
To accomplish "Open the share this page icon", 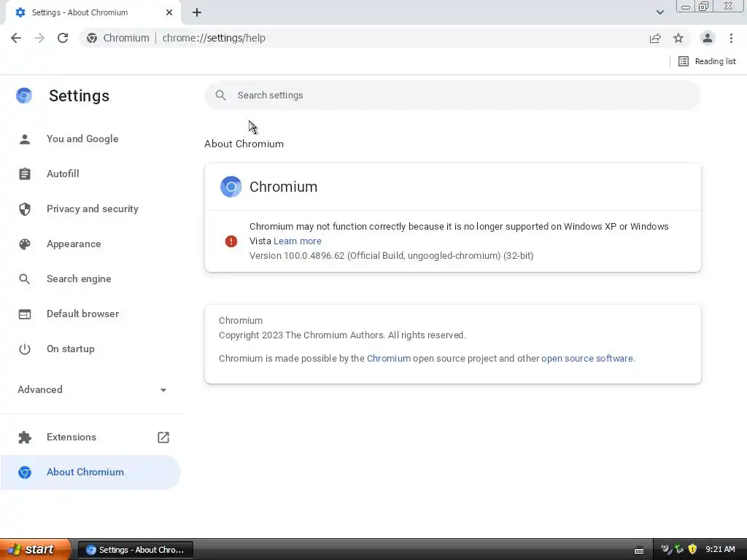I will coord(655,38).
